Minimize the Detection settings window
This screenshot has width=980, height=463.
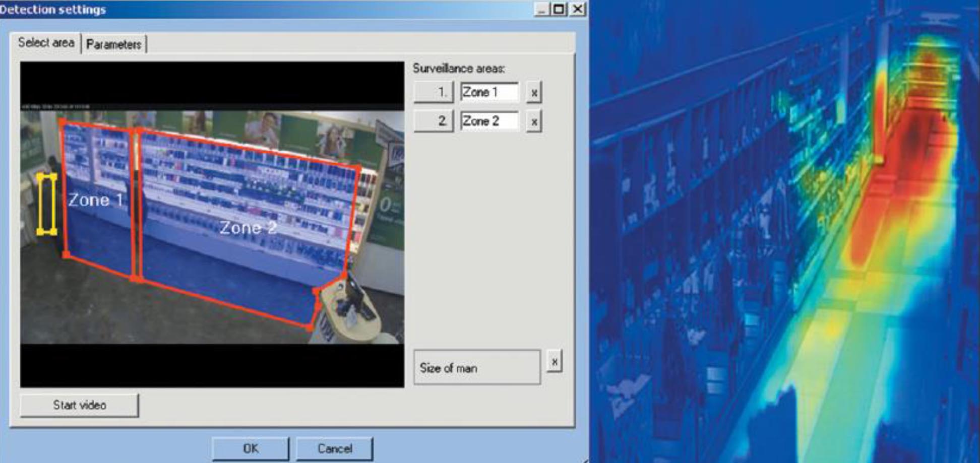coord(542,9)
